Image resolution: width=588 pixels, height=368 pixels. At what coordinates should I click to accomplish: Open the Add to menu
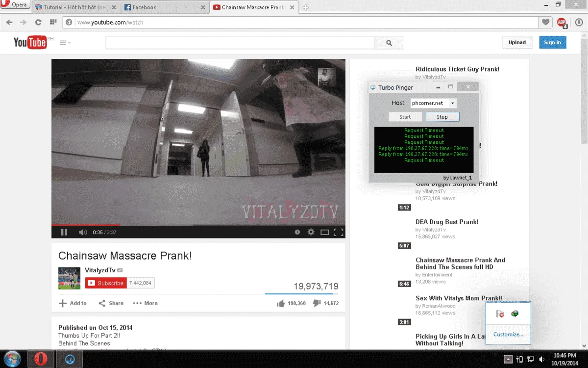(73, 303)
